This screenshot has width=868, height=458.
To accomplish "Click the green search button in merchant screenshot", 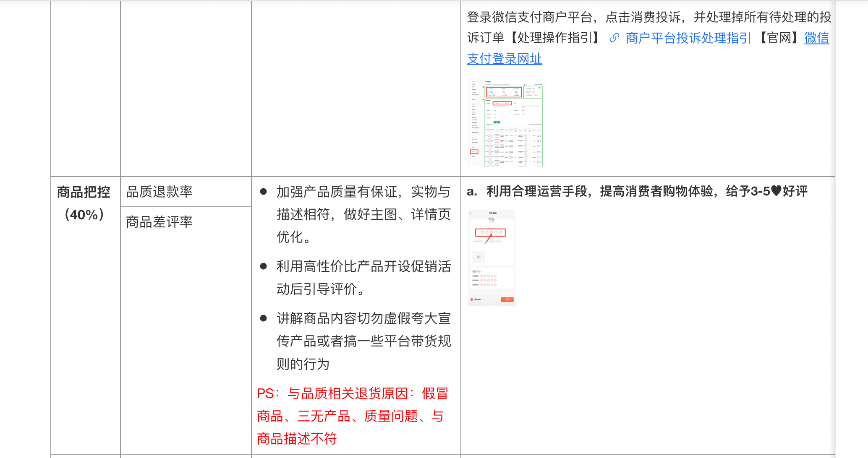I will pos(497,122).
